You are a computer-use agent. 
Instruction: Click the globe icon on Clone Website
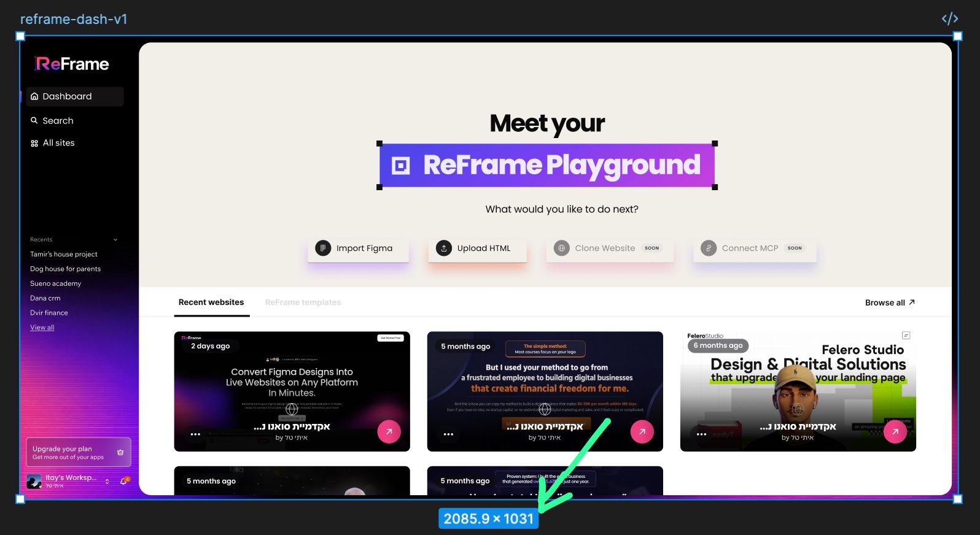click(x=561, y=248)
